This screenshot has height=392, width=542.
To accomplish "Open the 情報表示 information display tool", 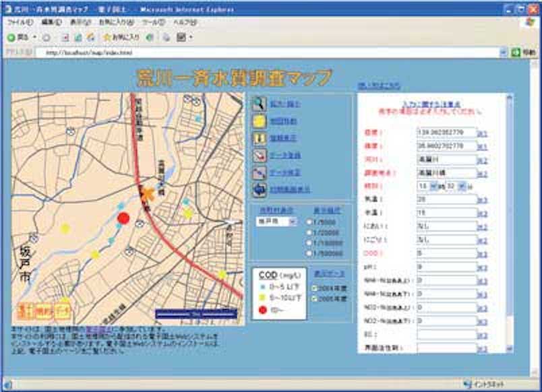I will [x=258, y=137].
